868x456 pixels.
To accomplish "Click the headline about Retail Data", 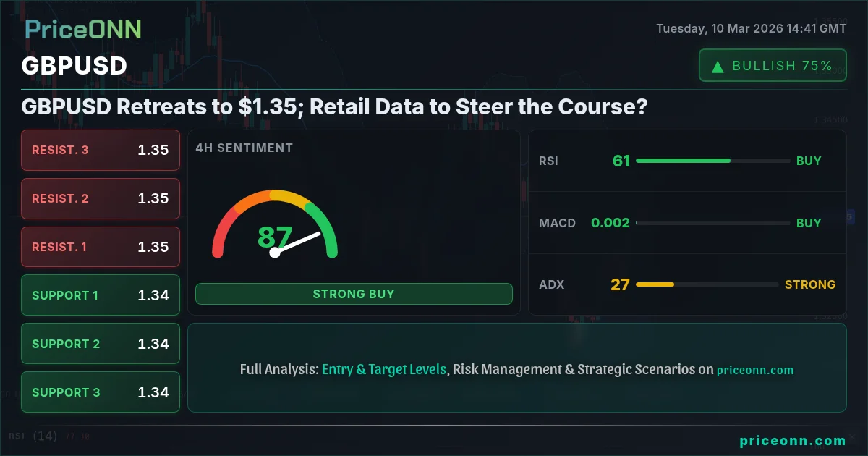I will coord(334,107).
